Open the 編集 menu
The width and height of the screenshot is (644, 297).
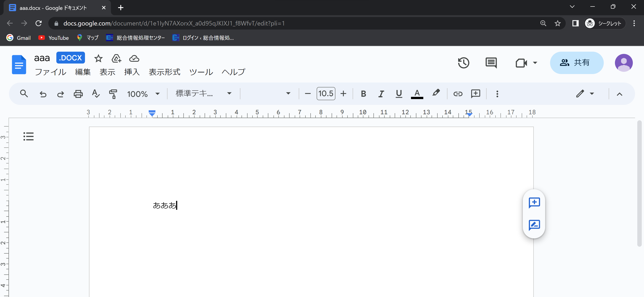[x=83, y=72]
